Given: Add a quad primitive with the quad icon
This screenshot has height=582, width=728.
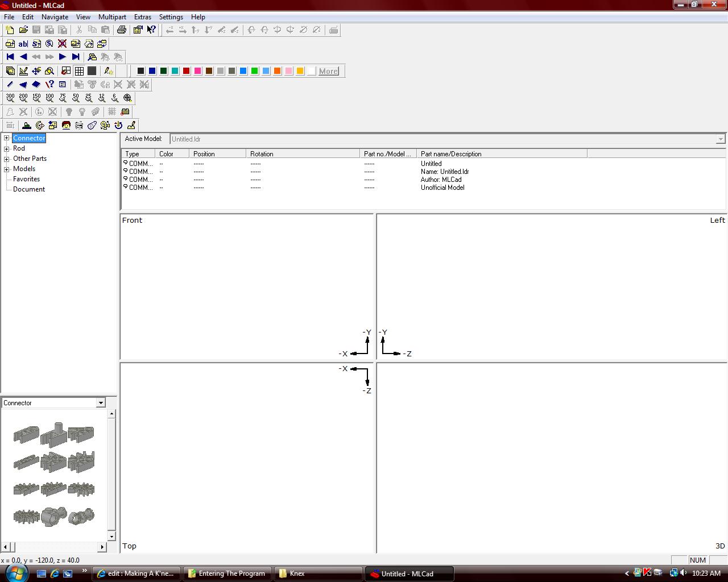Looking at the screenshot, I should (36, 84).
